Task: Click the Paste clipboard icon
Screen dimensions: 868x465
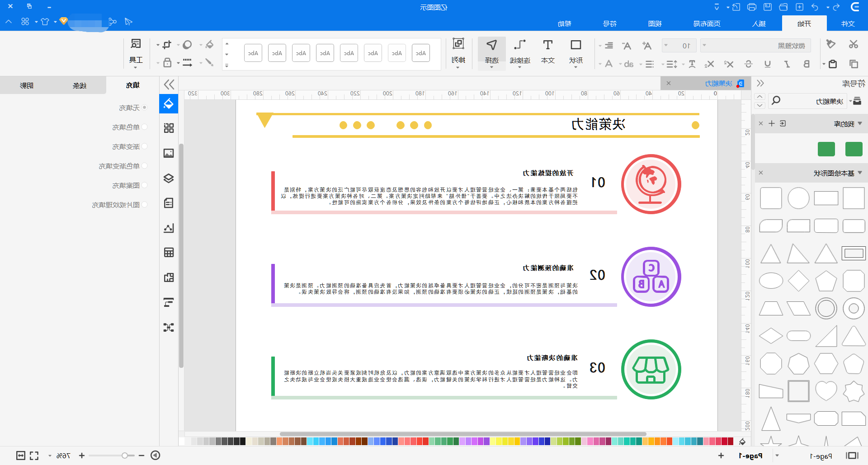Action: pyautogui.click(x=833, y=64)
